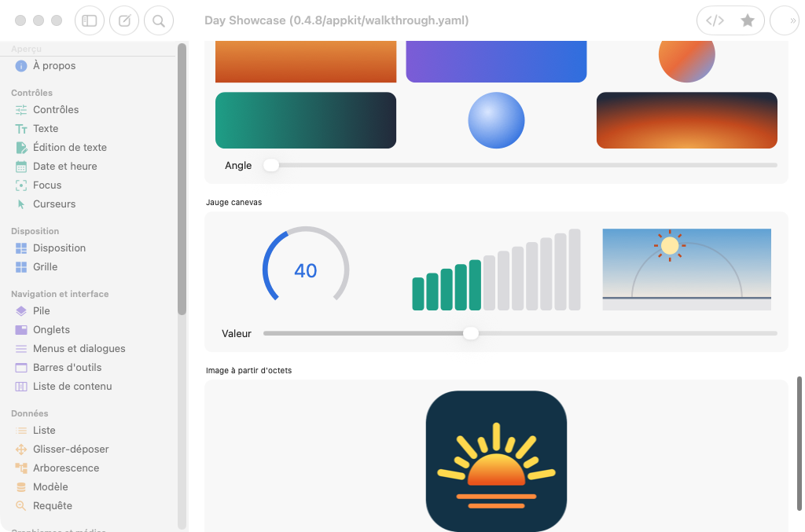Click the Angle slider thumb
Viewport: 805px width, 532px height.
[x=271, y=165]
